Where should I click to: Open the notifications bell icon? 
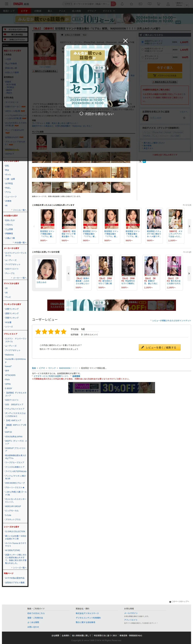tap(122, 4)
